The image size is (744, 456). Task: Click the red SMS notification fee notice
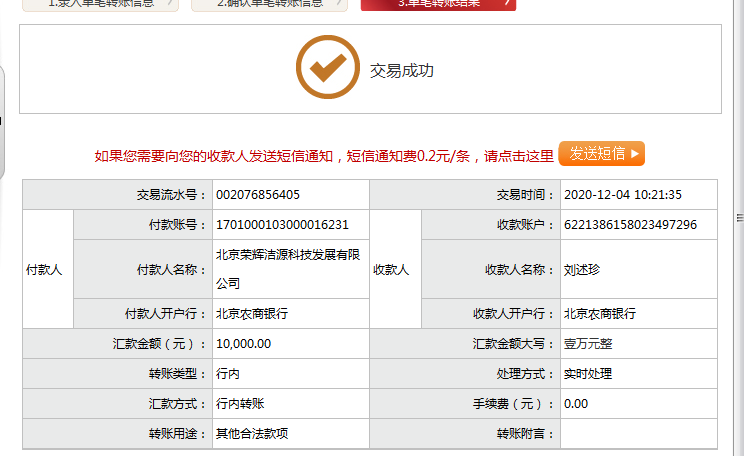(324, 155)
